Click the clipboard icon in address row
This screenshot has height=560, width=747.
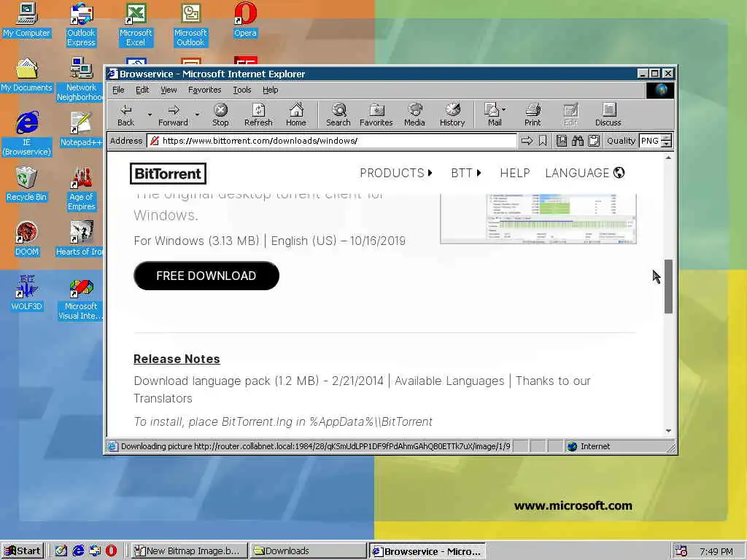(594, 141)
